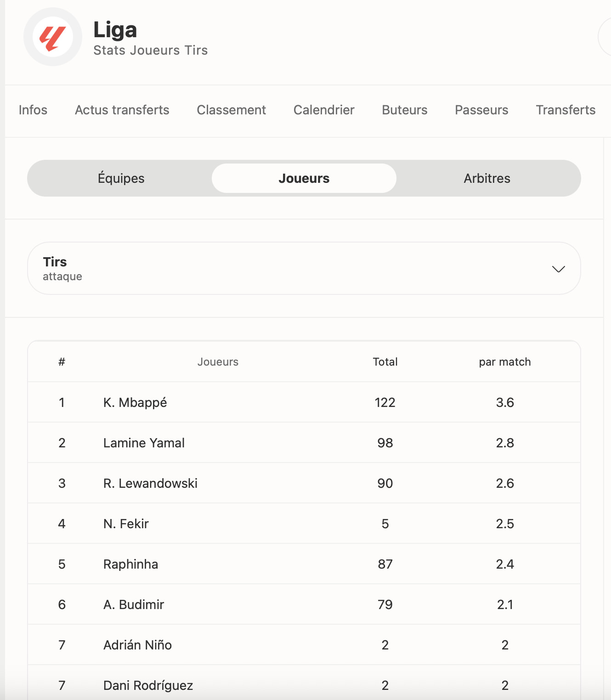
Task: Open the Buteurs tab
Action: 405,110
